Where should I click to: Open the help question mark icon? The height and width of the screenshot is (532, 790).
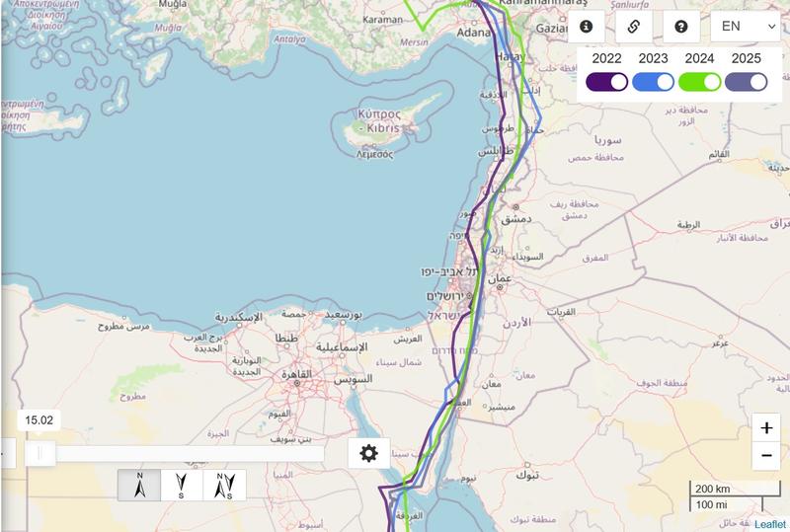pyautogui.click(x=680, y=27)
